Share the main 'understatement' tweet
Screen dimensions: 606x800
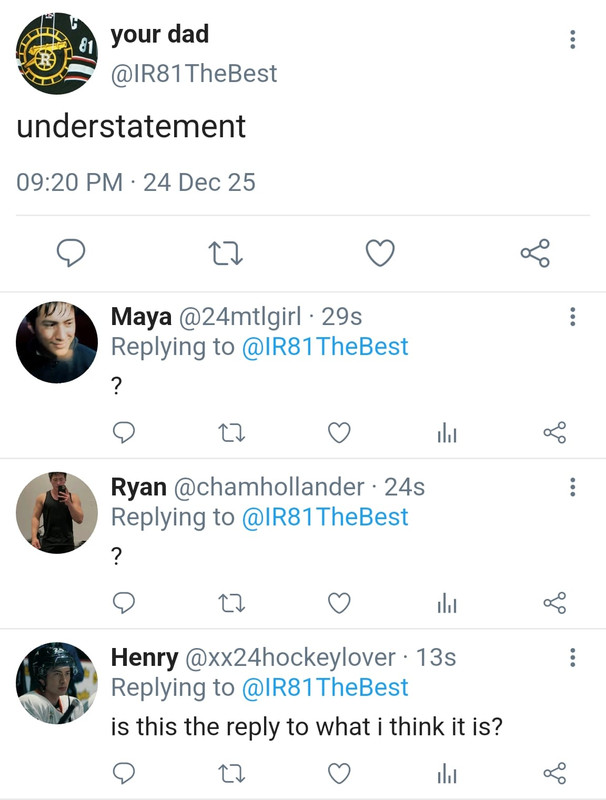point(535,254)
